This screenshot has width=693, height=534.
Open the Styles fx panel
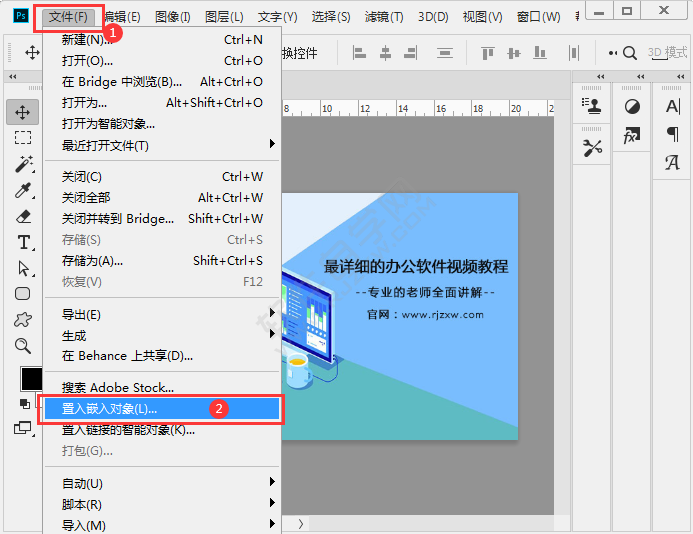click(632, 135)
